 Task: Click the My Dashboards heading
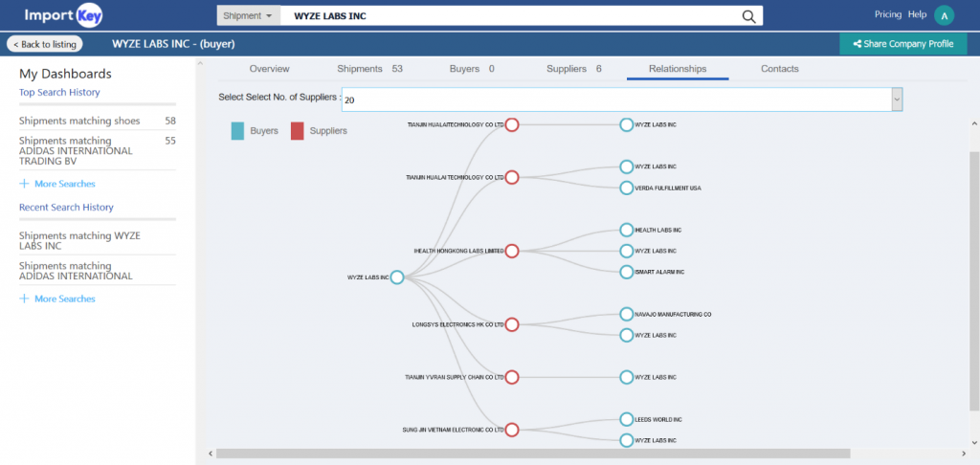click(x=66, y=74)
